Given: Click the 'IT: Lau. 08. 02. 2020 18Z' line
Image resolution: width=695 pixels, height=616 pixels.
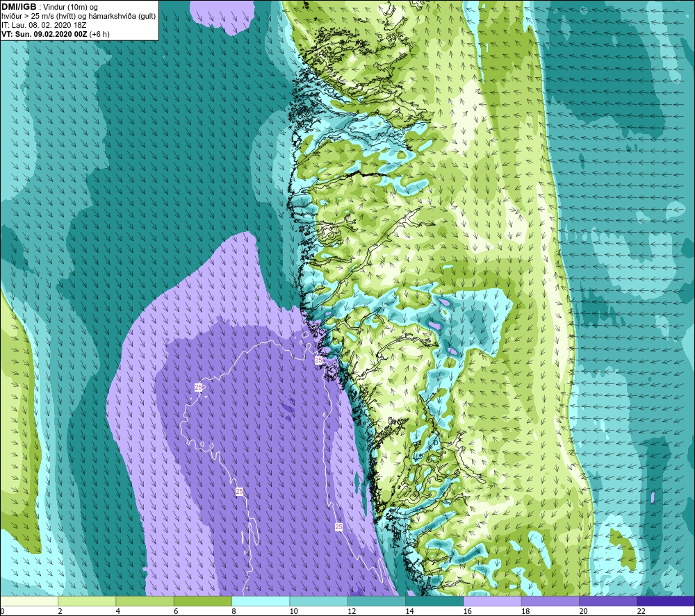Looking at the screenshot, I should (44, 25).
